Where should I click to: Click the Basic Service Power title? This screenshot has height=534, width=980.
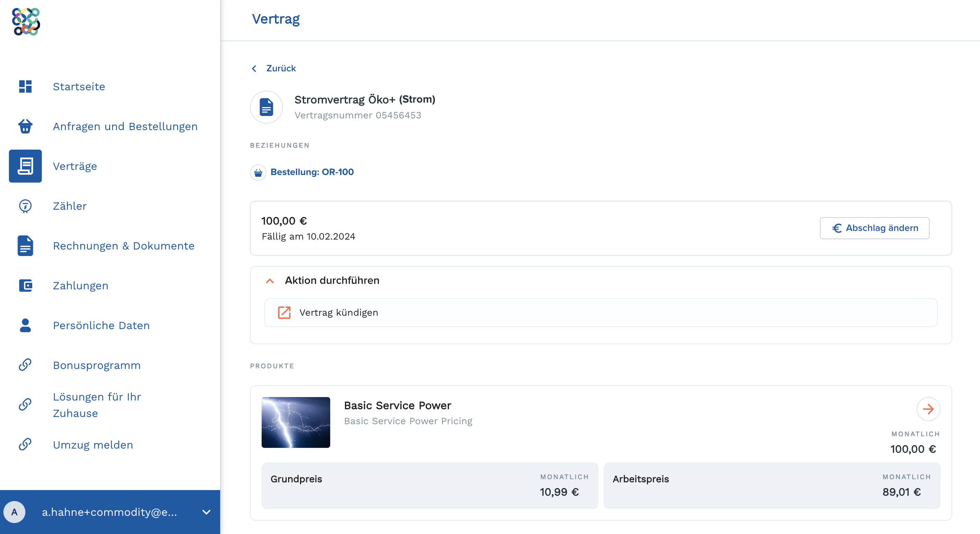(397, 405)
